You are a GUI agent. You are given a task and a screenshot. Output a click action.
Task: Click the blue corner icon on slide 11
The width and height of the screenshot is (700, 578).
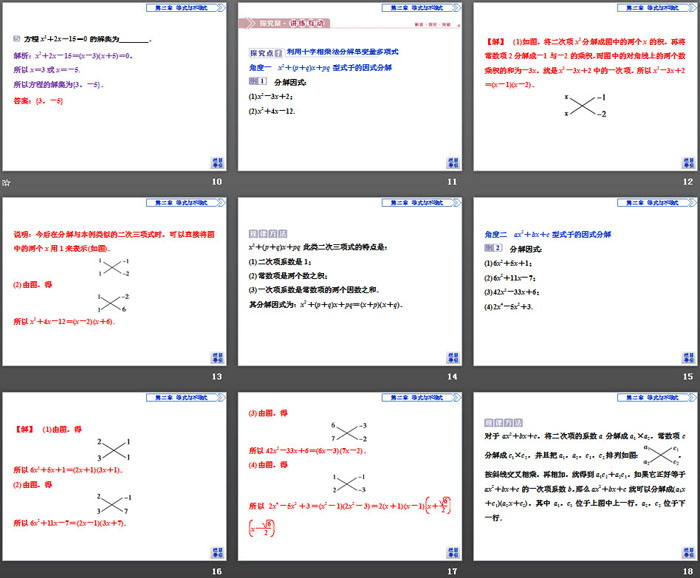click(x=451, y=162)
